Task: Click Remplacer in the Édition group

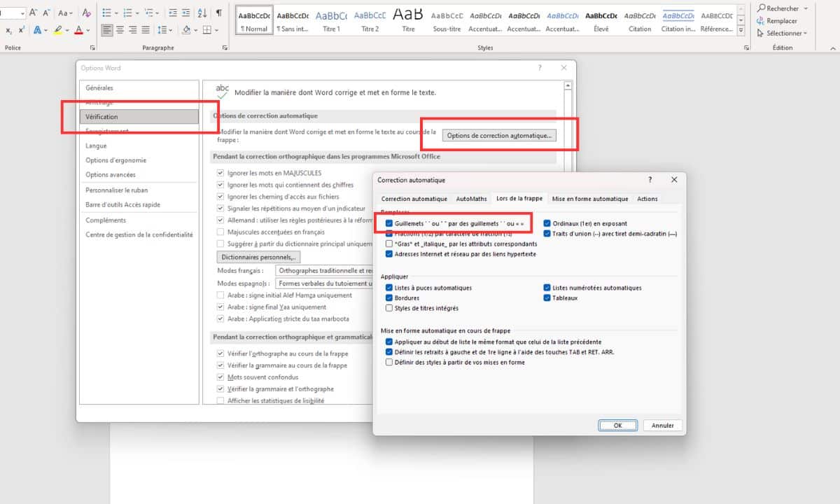Action: click(x=777, y=21)
